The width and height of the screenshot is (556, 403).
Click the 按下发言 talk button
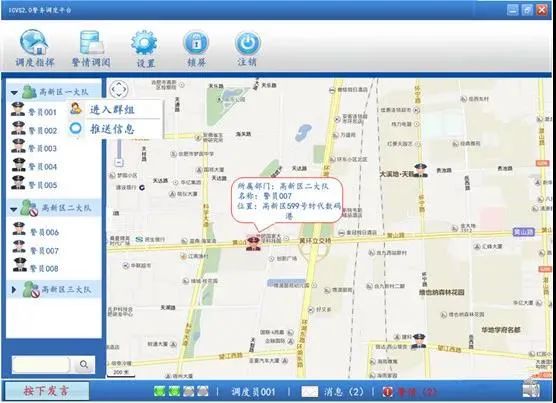click(x=46, y=391)
